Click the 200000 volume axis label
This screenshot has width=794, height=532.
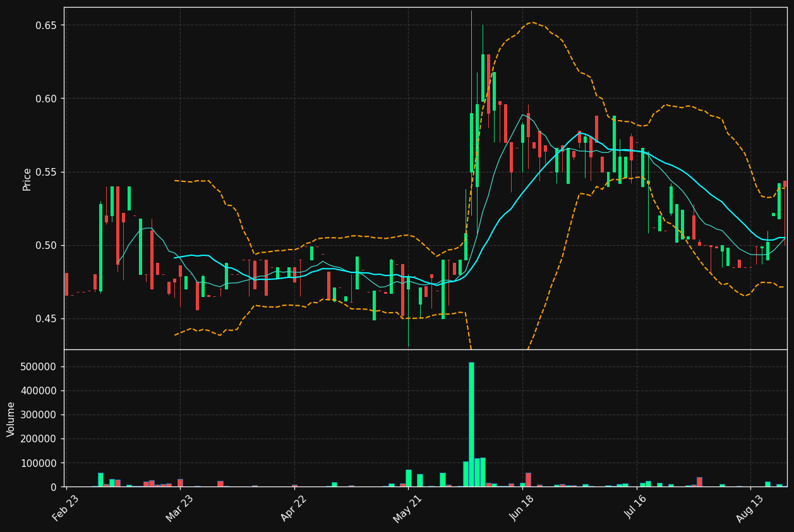pyautogui.click(x=40, y=439)
